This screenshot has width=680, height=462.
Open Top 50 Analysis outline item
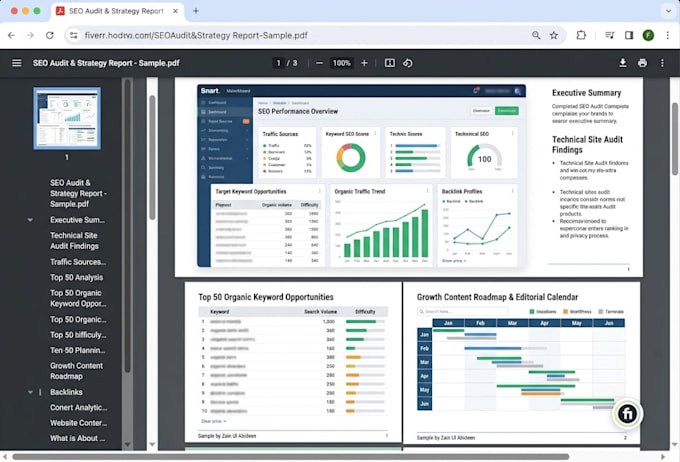(x=76, y=278)
